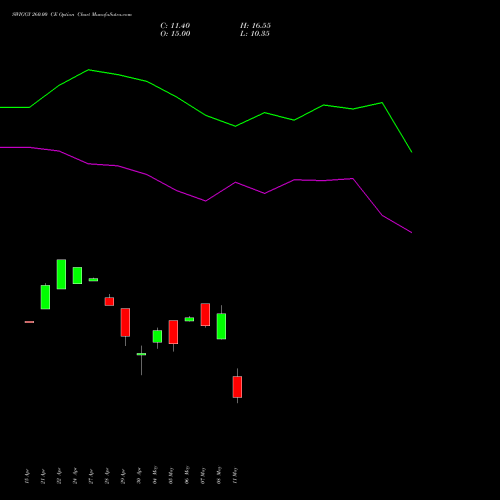Select the 28 Apr date label

tap(107, 476)
